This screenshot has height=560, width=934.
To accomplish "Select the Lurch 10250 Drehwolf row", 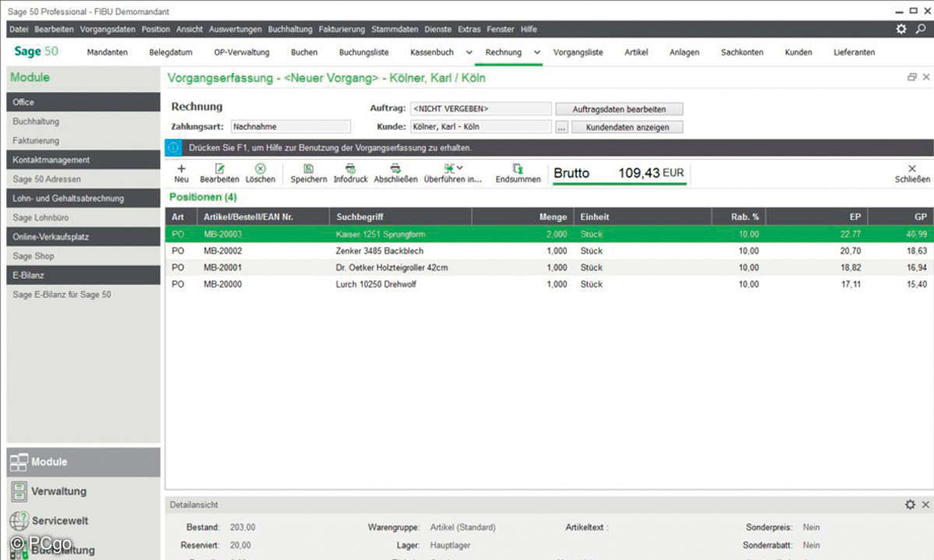I will (550, 284).
